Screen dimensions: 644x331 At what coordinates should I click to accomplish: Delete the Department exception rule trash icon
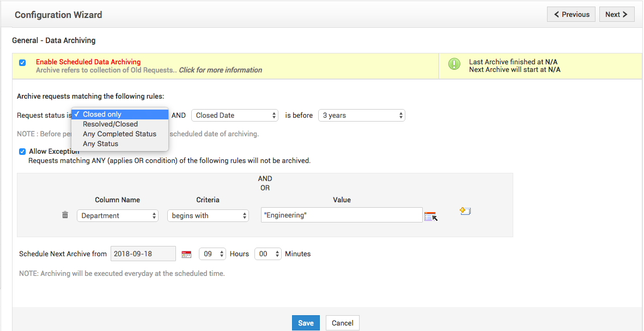click(x=65, y=215)
